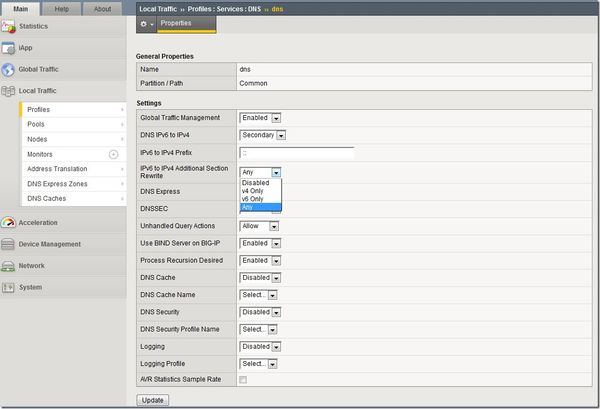The width and height of the screenshot is (600, 409).
Task: Open the Unhandled Query Actions dropdown
Action: (259, 226)
